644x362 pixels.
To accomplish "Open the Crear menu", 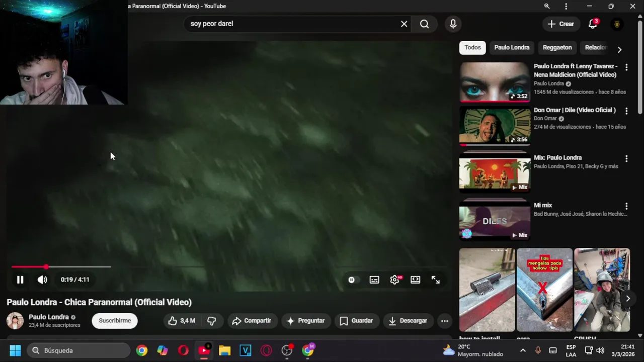I will point(560,24).
